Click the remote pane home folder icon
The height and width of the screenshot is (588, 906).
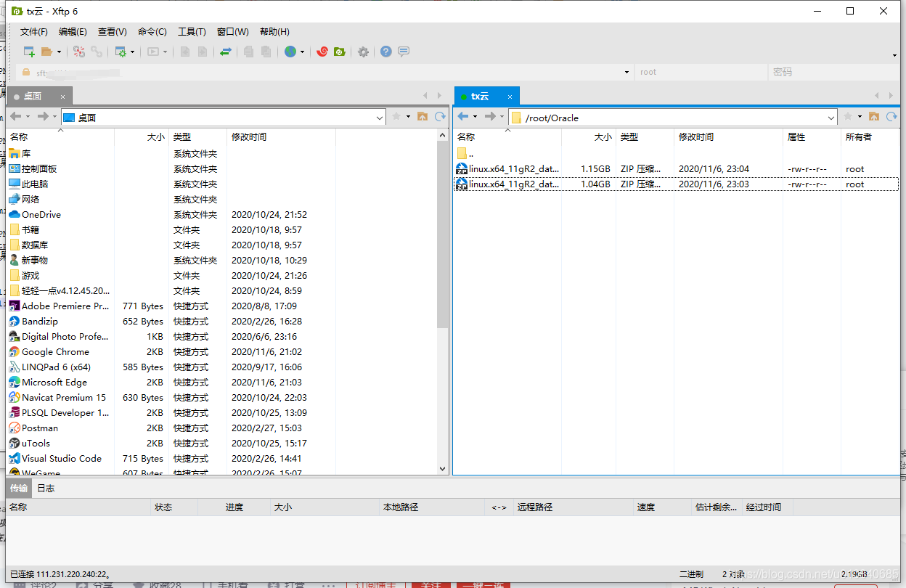874,117
